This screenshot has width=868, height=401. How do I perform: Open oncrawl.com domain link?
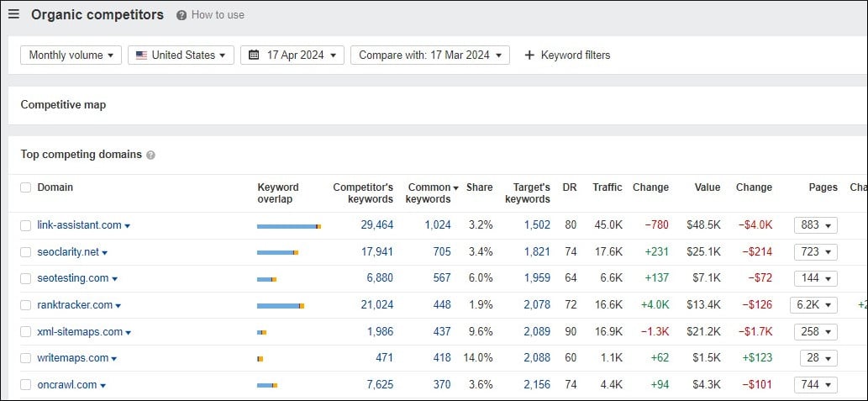tap(67, 384)
